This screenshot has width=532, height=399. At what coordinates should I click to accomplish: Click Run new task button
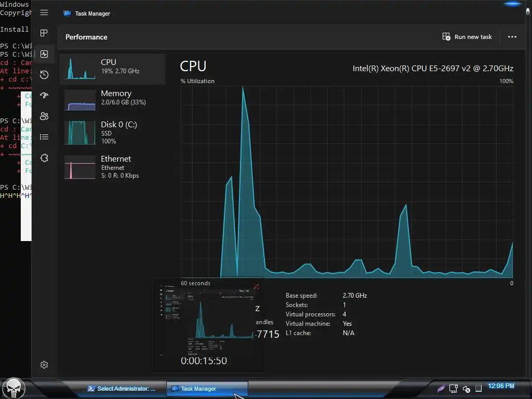coord(467,37)
